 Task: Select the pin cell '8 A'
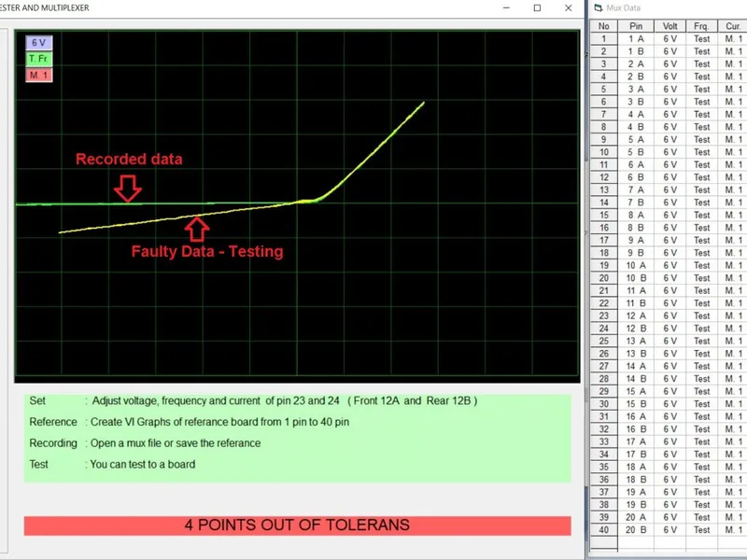[x=636, y=216]
